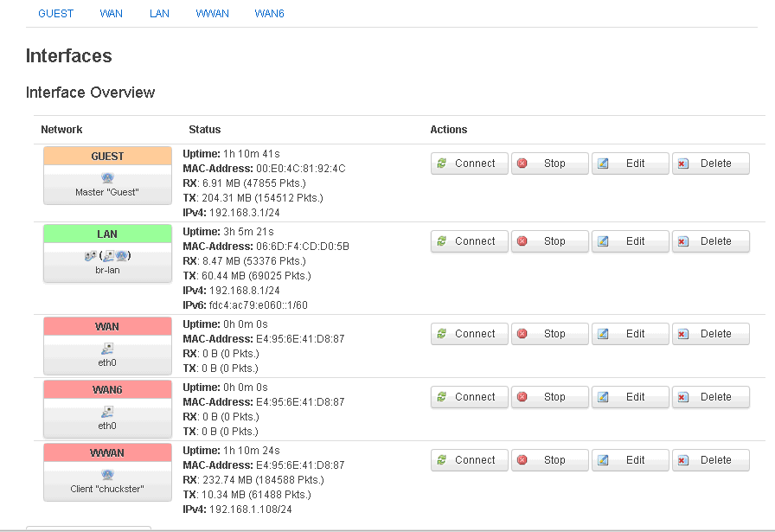Switch to the WWAN tab

point(213,13)
